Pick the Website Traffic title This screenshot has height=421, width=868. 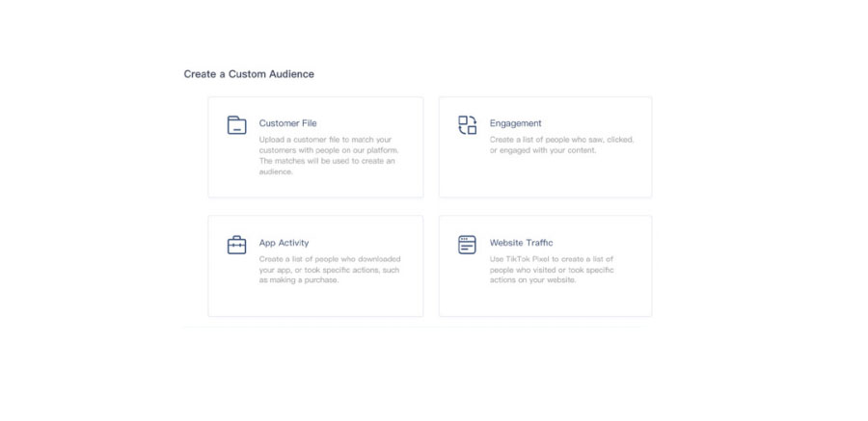(x=521, y=243)
